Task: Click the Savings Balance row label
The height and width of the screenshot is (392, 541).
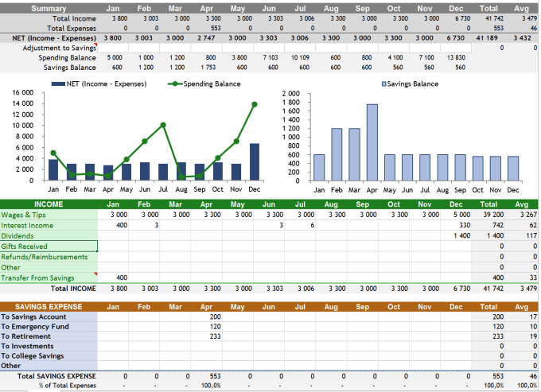Action: click(70, 68)
